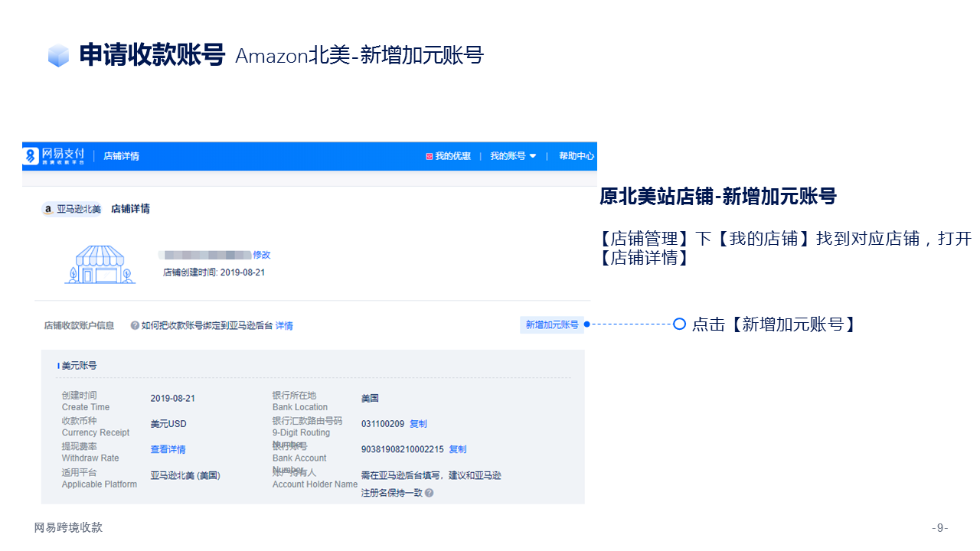
Task: Select 店铺详情 in the top header
Action: click(x=121, y=156)
